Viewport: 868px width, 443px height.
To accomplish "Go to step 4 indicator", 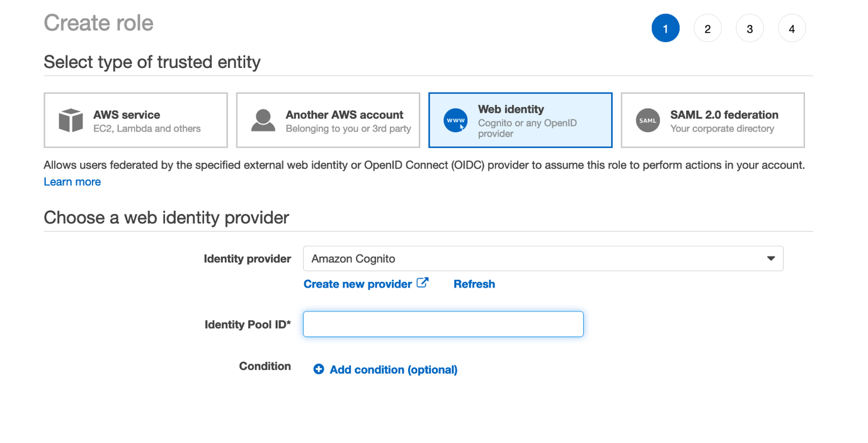I will click(x=792, y=28).
